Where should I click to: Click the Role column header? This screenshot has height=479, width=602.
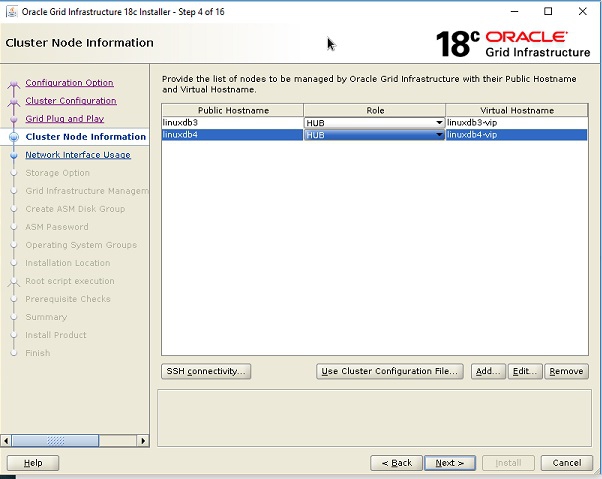[375, 111]
